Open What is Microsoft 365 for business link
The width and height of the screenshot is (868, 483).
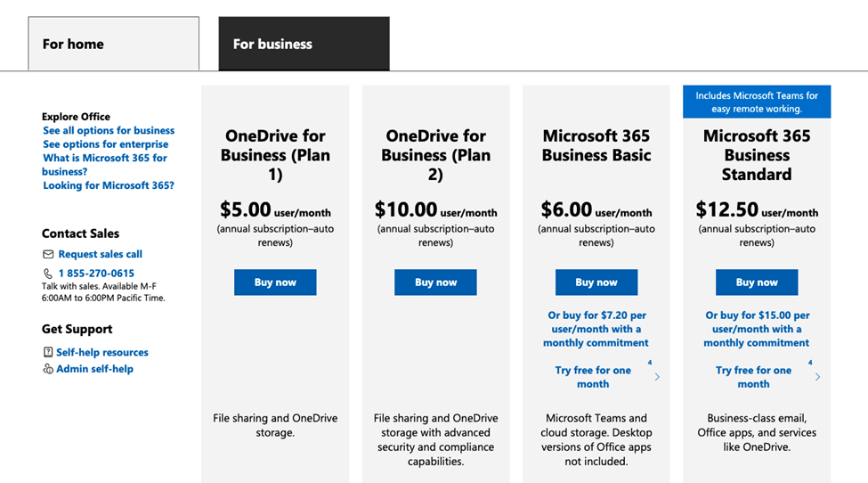click(104, 165)
